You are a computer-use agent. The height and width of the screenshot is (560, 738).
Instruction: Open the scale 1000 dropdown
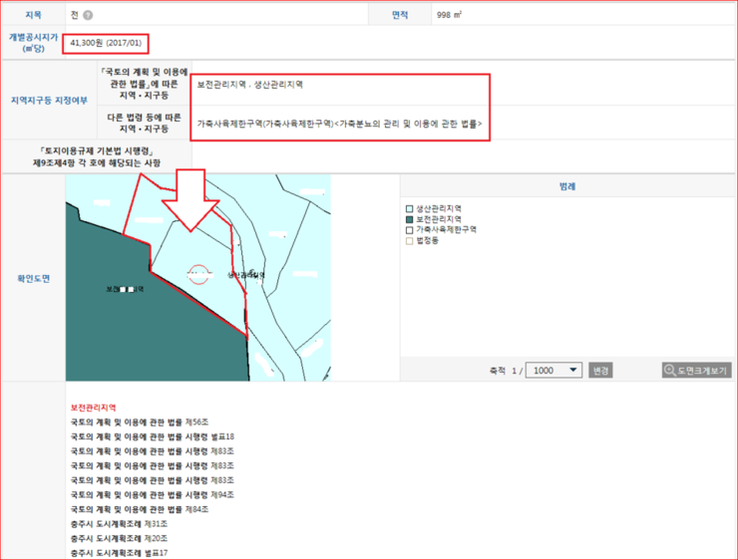pyautogui.click(x=553, y=370)
